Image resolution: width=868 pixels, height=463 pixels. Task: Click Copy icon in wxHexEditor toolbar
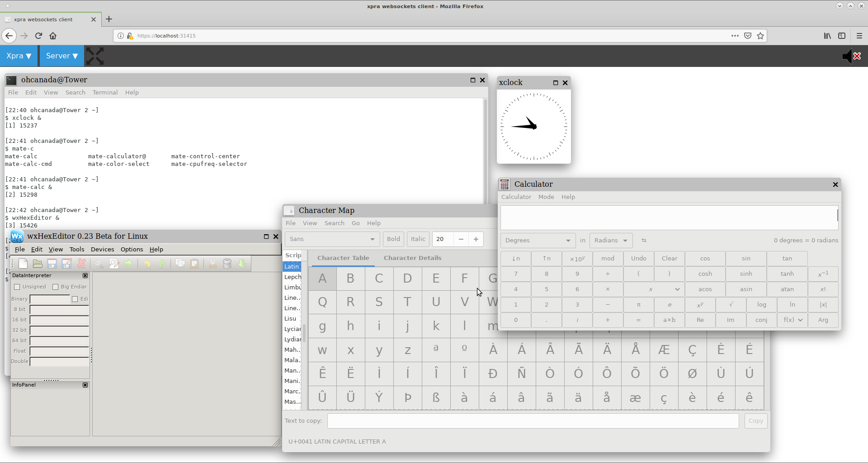(180, 264)
